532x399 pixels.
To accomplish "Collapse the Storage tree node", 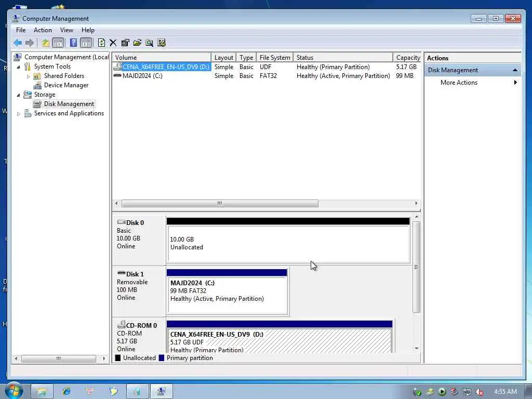I will 18,95.
